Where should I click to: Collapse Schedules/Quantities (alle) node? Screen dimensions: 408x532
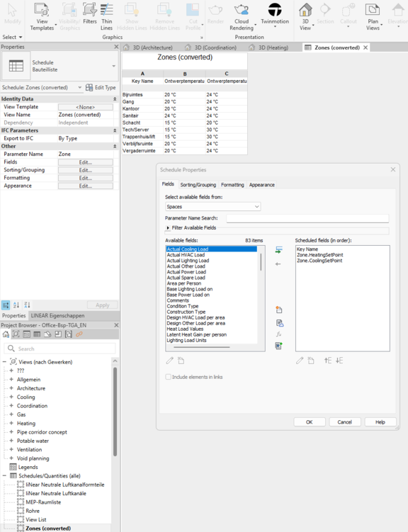[4, 475]
